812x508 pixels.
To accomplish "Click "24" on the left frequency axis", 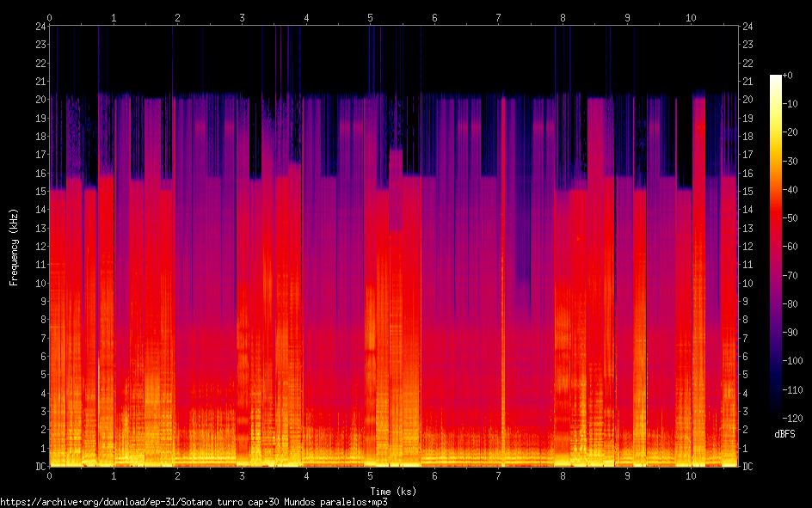I will [40, 27].
